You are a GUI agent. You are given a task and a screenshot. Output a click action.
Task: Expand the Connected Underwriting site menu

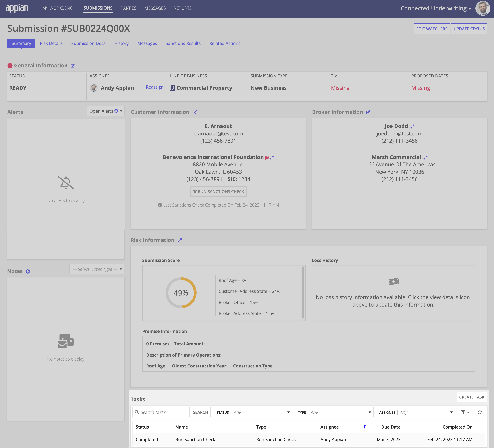tap(436, 8)
